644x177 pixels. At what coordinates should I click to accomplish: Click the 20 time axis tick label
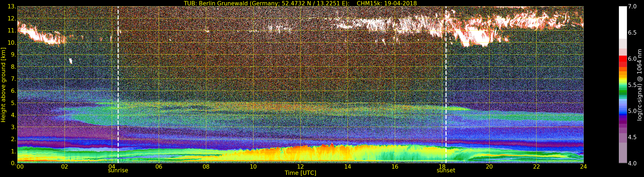[489, 167]
